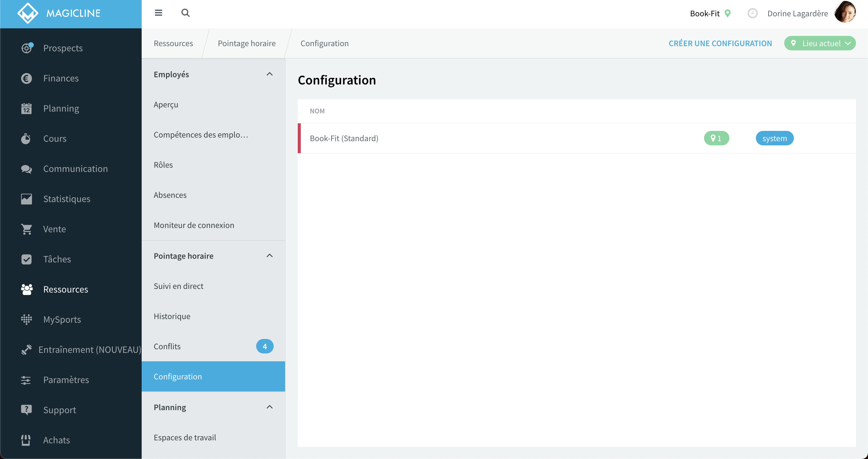Viewport: 868px width, 459px height.
Task: Open the Planning calendar icon
Action: tap(26, 108)
